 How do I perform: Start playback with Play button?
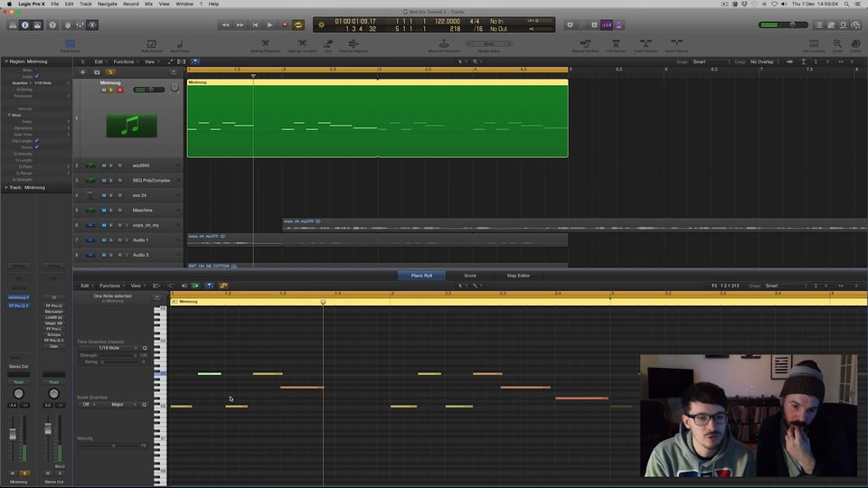(x=269, y=25)
